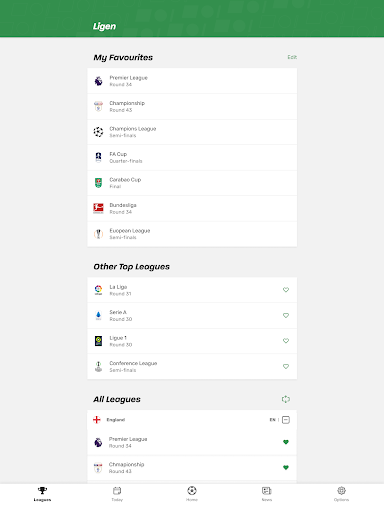Go to Home football icon
Screen dimensions: 384x512
(x=192, y=490)
